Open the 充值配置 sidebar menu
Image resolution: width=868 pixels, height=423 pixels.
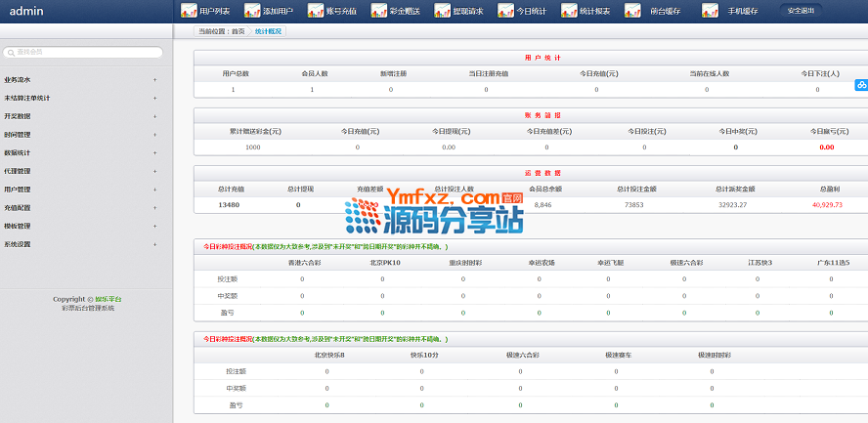(78, 208)
